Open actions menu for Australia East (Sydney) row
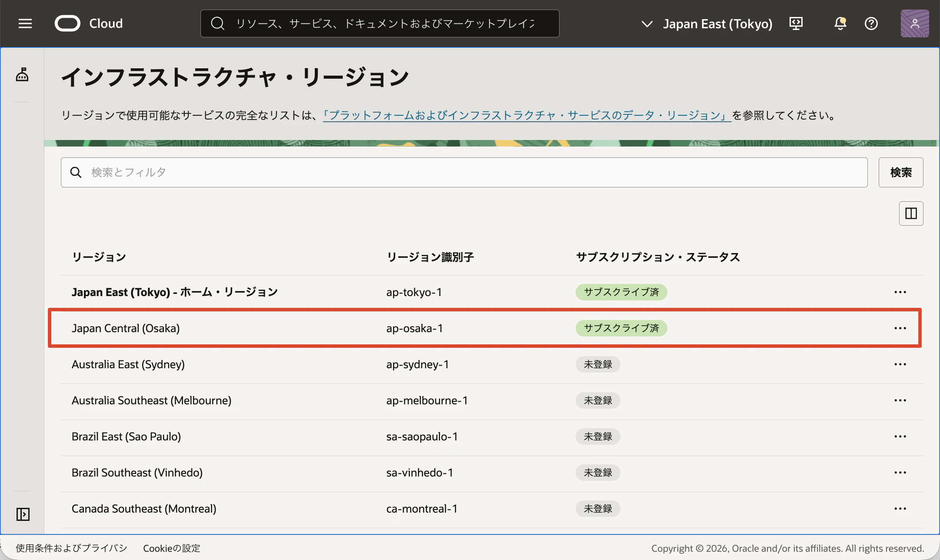The width and height of the screenshot is (940, 560). click(900, 364)
